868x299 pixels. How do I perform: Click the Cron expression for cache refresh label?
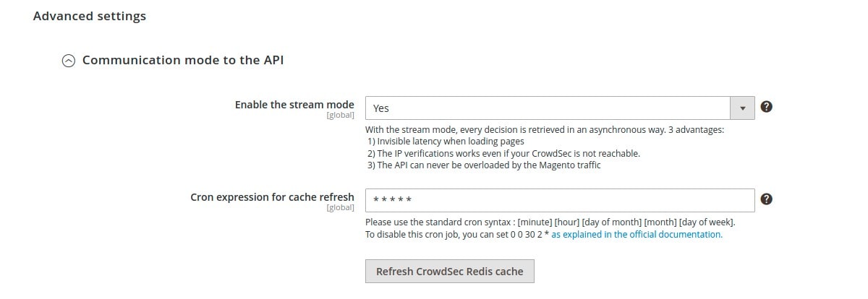point(272,196)
